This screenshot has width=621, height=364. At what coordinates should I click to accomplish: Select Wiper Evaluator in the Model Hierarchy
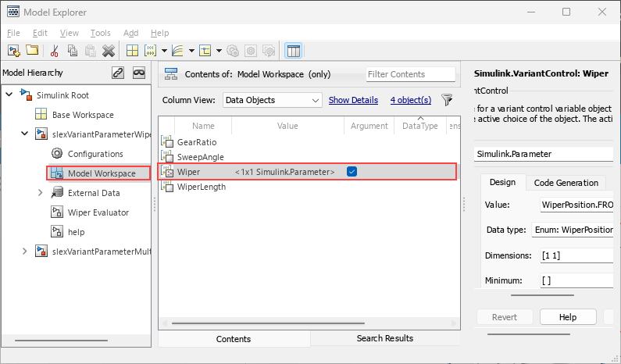click(x=98, y=212)
